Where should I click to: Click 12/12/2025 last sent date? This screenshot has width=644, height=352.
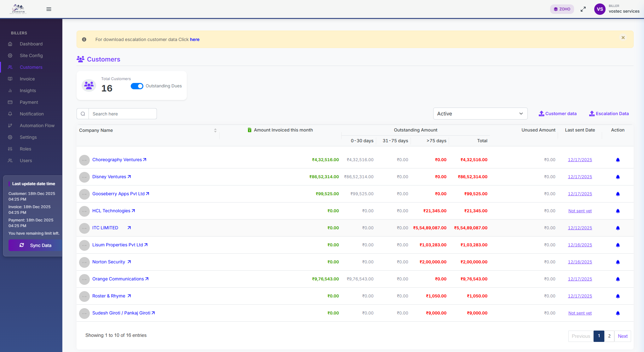[580, 228]
